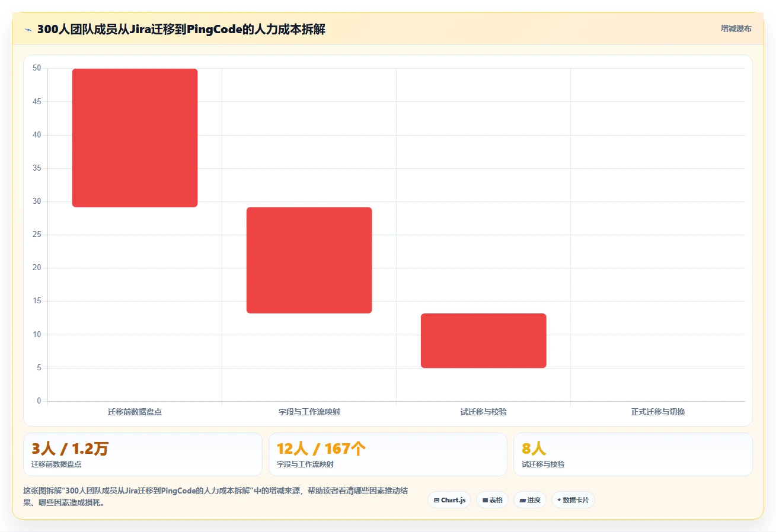Click the x-axis label 迁移前数据盘点
This screenshot has width=776, height=532.
coord(135,412)
